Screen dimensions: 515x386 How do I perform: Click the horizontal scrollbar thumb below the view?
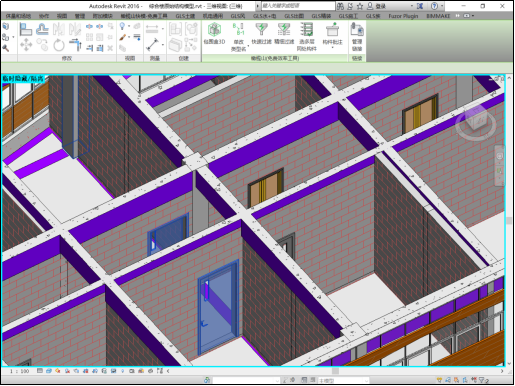coord(335,371)
